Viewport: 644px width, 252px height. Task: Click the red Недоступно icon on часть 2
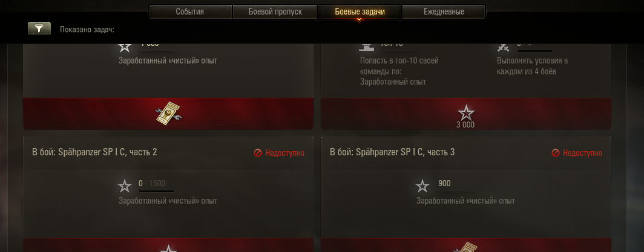258,153
